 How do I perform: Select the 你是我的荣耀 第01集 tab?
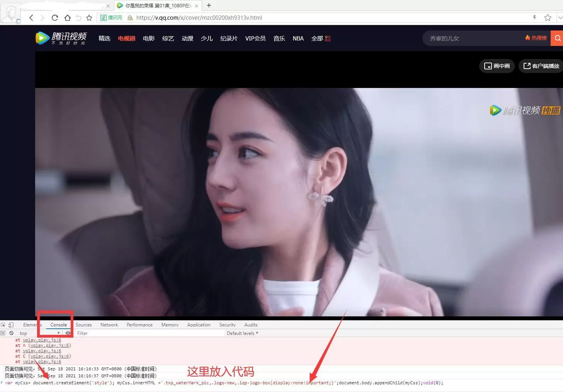[158, 6]
